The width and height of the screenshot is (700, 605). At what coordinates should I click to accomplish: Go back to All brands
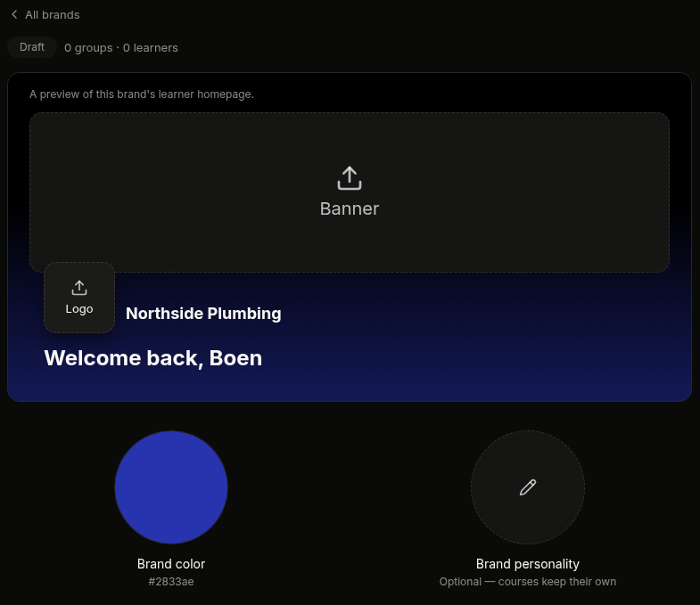[45, 15]
